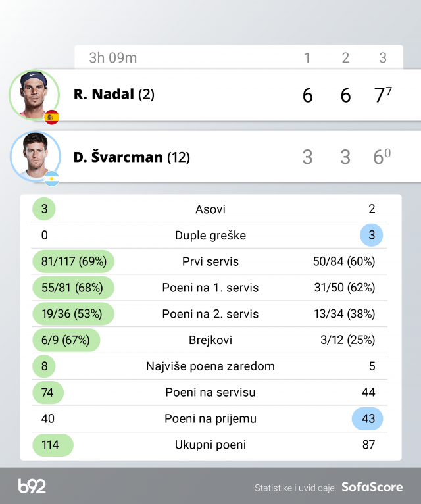Click the Argentine flag icon
The height and width of the screenshot is (504, 421).
[x=52, y=178]
